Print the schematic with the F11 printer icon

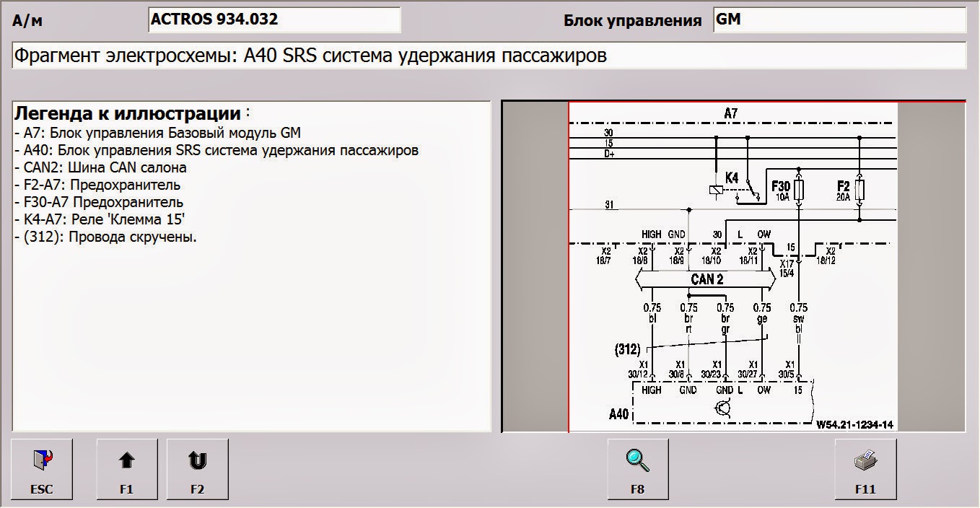click(x=864, y=469)
